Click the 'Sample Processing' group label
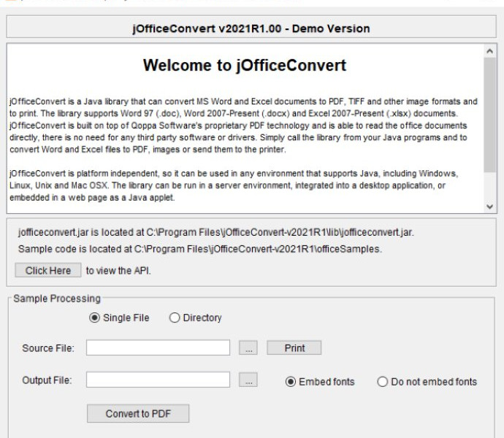504x438 pixels. tap(57, 299)
